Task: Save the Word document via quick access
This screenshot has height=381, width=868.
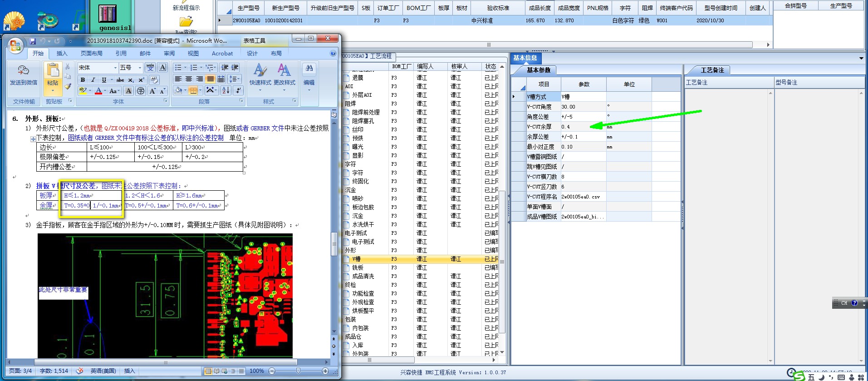Action: [33, 41]
